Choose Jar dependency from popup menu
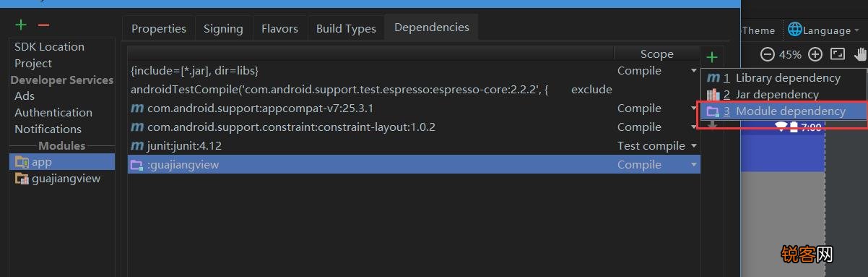The width and height of the screenshot is (868, 277). click(784, 95)
